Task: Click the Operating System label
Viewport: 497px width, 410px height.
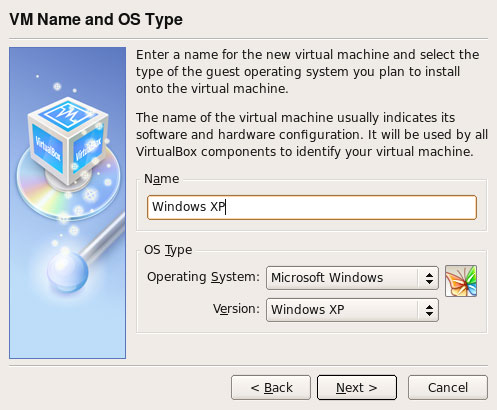Action: (x=203, y=277)
